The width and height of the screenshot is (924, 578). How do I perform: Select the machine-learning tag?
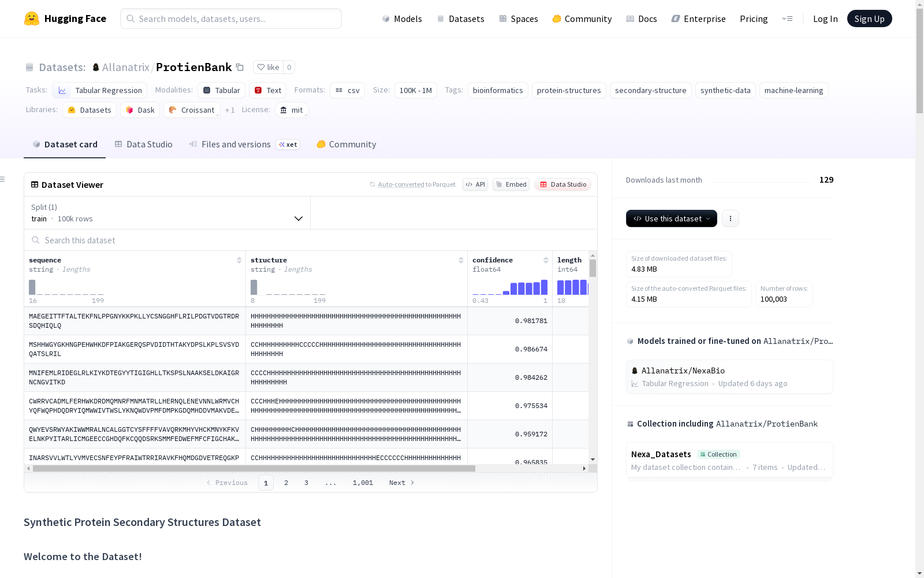(x=794, y=90)
